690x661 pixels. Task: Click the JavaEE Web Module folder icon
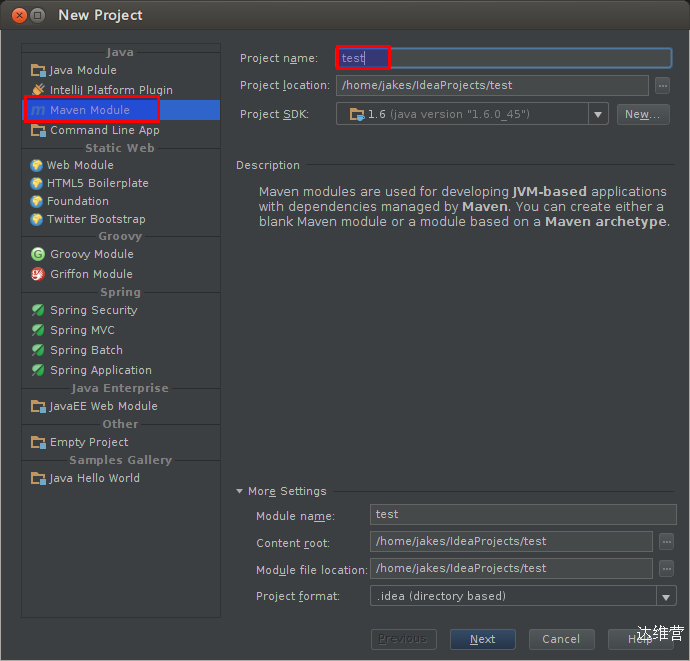pyautogui.click(x=38, y=406)
